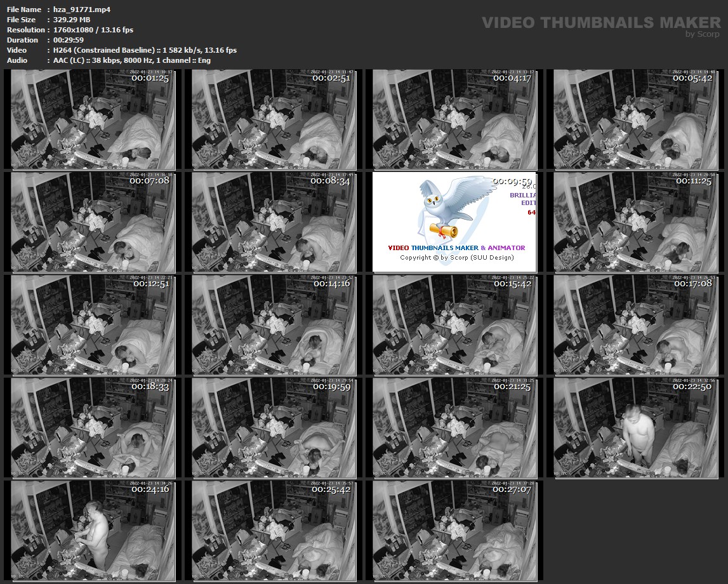Click the file name hza_91771.mp4
The height and width of the screenshot is (584, 728).
click(x=82, y=10)
